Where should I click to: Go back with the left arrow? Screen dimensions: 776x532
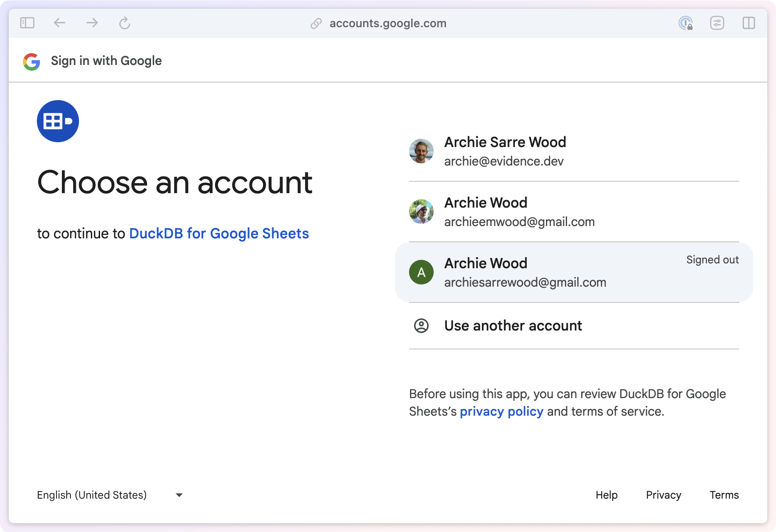point(60,23)
